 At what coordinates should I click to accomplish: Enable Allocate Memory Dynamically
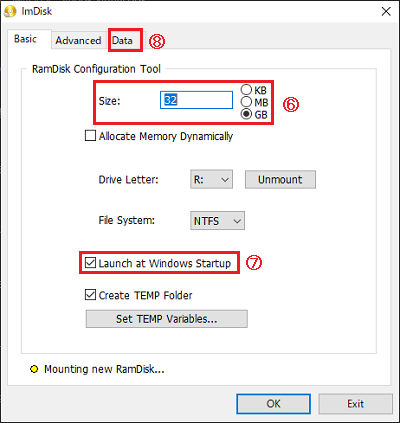[x=90, y=136]
